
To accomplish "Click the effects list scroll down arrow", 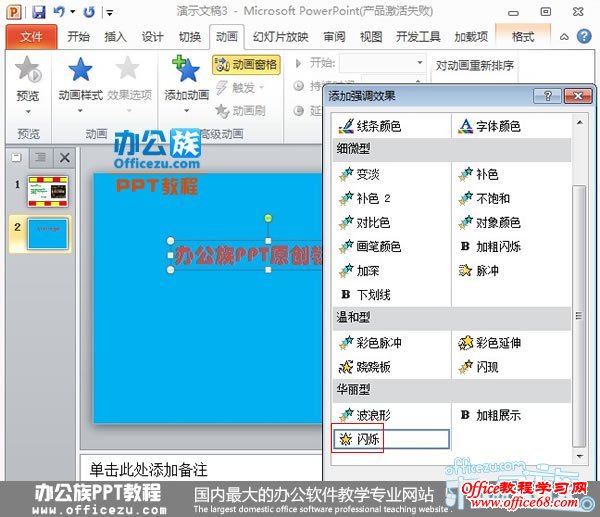I will tap(579, 456).
